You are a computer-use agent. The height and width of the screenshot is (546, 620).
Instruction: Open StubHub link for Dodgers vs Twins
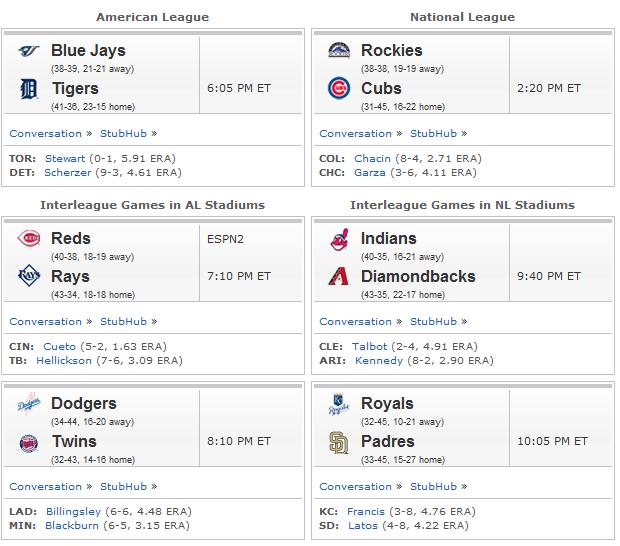pos(123,487)
